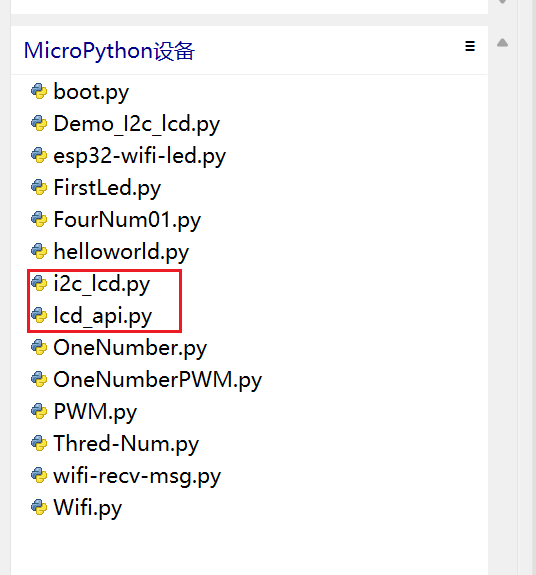Click the Python icon beside esp32-wifi-led.py
This screenshot has height=575, width=536.
[x=39, y=155]
